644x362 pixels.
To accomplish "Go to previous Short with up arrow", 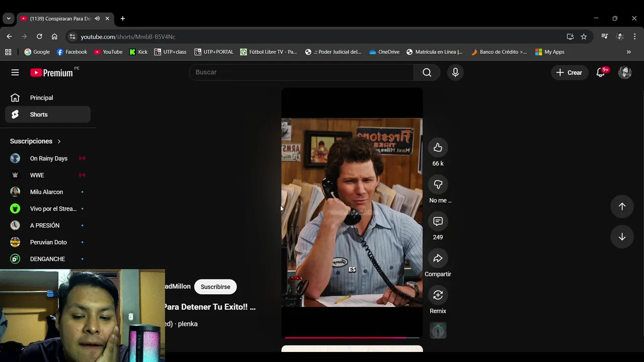I will click(x=622, y=207).
